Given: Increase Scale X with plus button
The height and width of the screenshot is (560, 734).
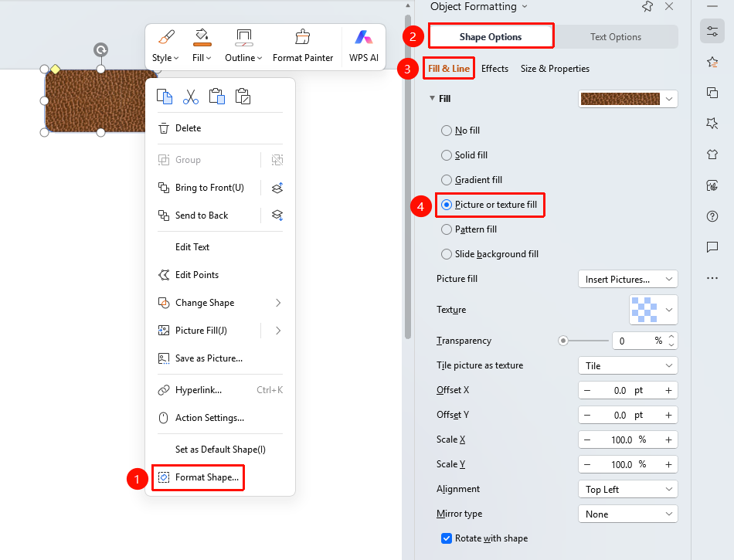Looking at the screenshot, I should tap(668, 440).
